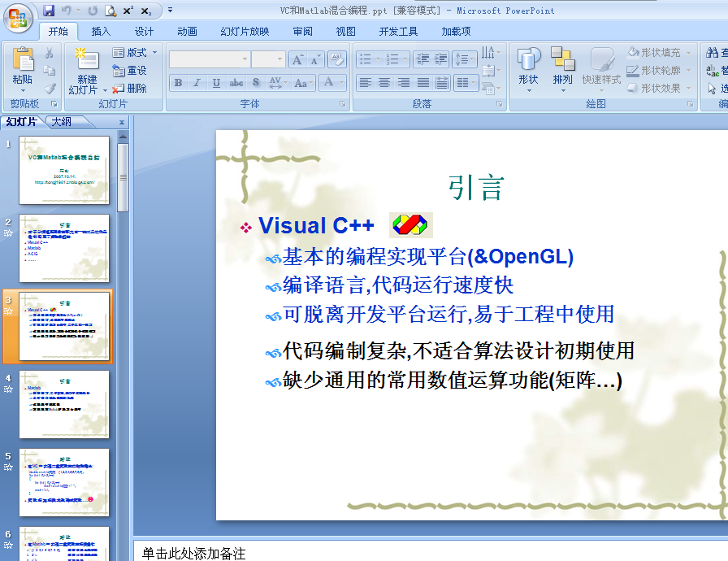The width and height of the screenshot is (728, 561).
Task: Apply superscript from quick access toolbar
Action: [128, 11]
